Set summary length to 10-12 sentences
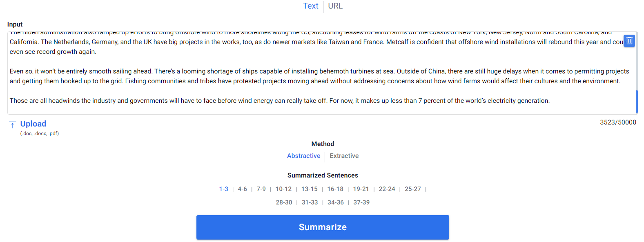This screenshot has width=644, height=242. click(283, 189)
